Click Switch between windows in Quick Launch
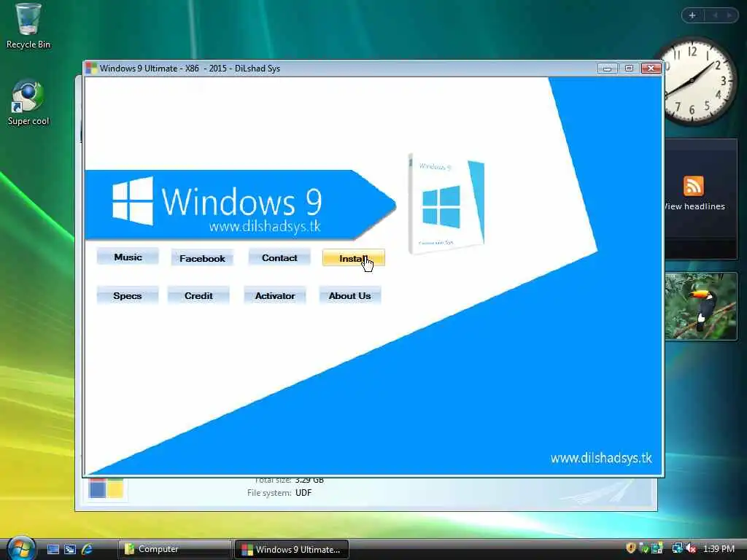This screenshot has width=747, height=560. (70, 549)
